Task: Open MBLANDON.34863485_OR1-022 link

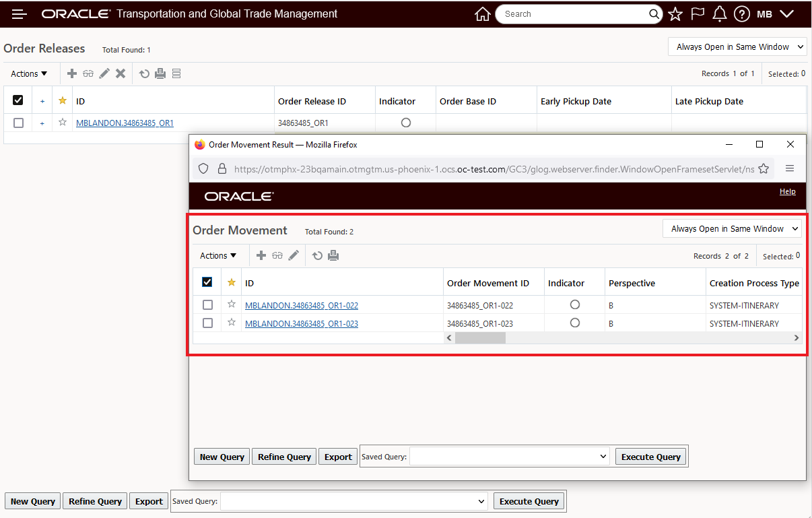Action: coord(302,305)
